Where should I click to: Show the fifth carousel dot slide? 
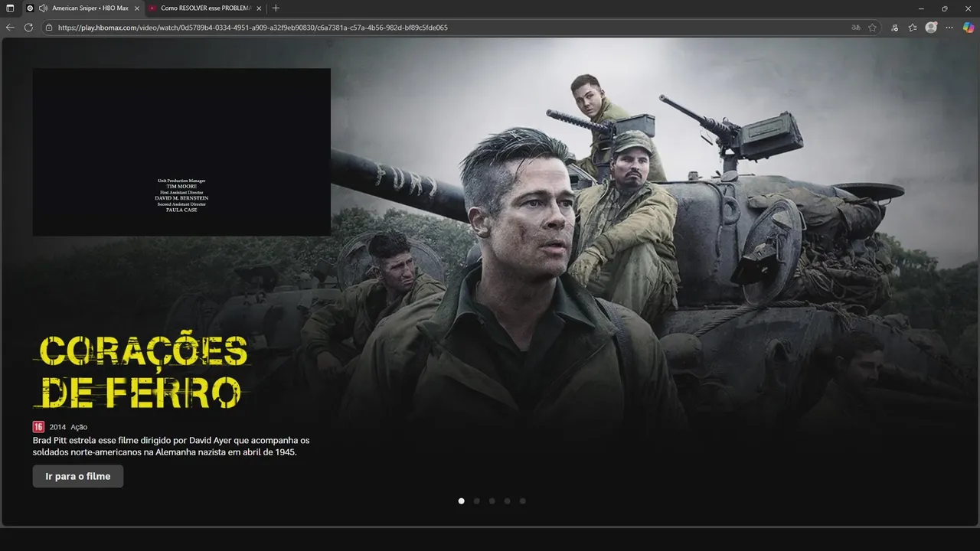[x=522, y=501]
